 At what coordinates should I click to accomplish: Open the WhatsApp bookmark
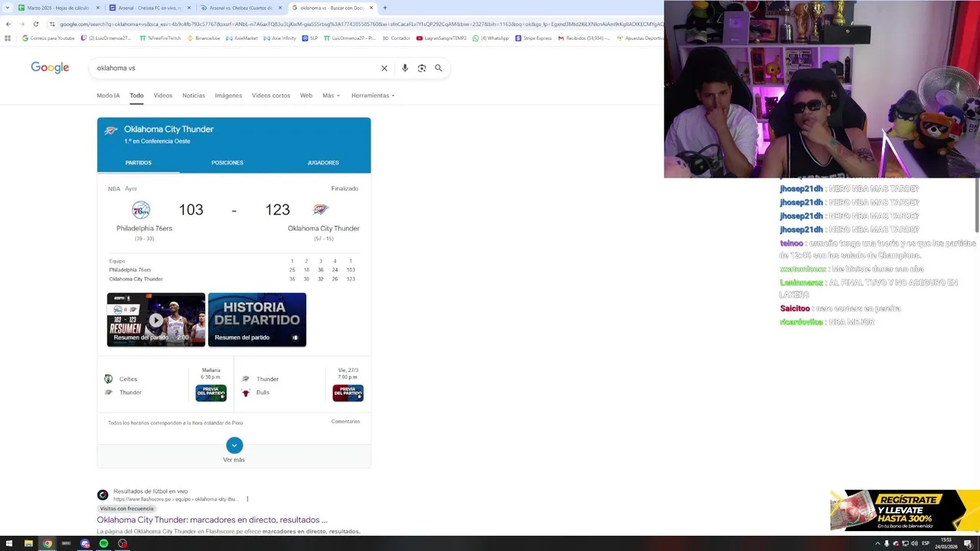point(490,37)
